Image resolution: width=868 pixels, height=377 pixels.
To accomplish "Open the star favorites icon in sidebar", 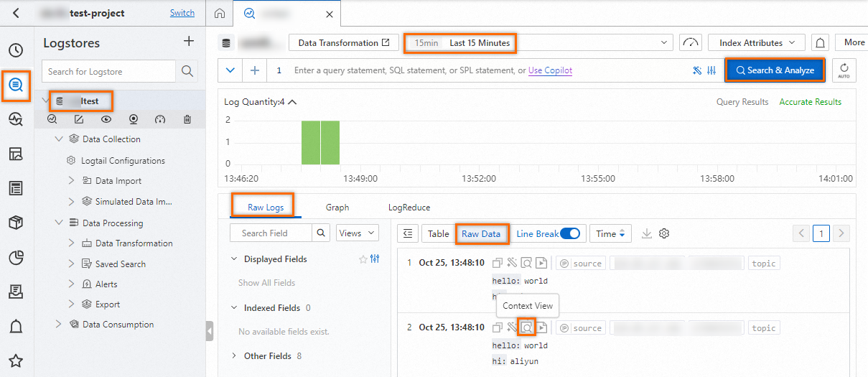I will click(16, 360).
